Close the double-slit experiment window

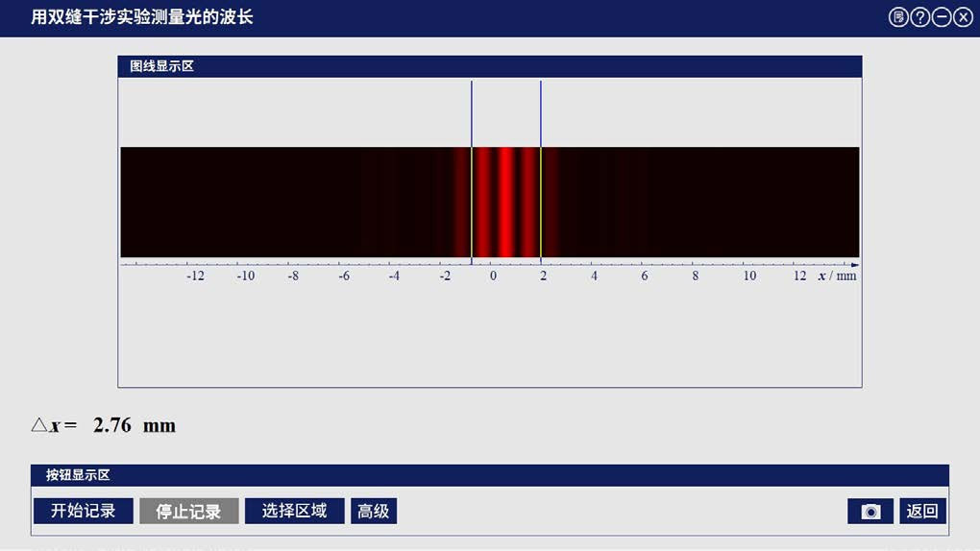tap(963, 17)
